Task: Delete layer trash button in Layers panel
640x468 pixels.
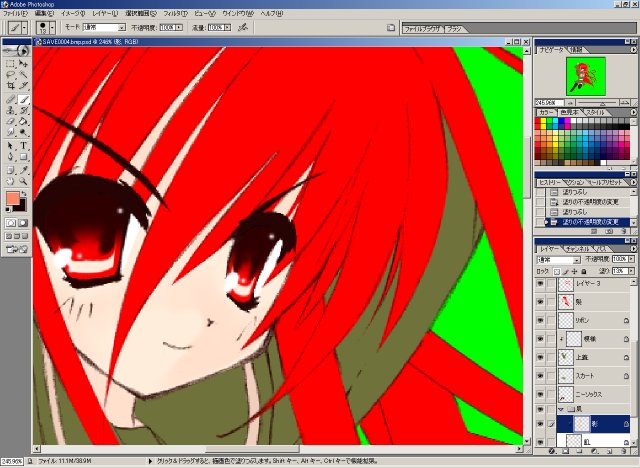Action: pyautogui.click(x=624, y=451)
